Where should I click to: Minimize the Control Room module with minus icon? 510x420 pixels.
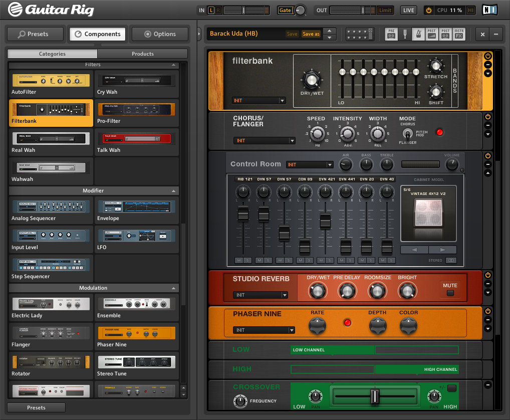pyautogui.click(x=487, y=164)
